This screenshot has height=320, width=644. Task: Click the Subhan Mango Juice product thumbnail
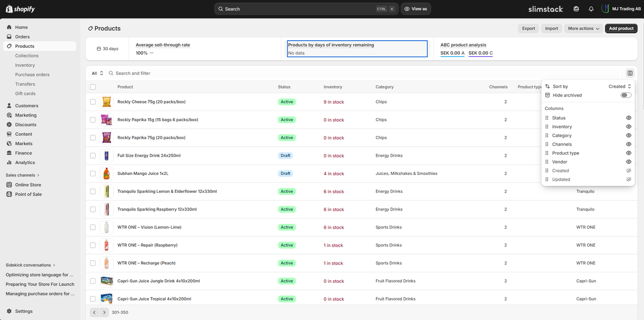[107, 173]
